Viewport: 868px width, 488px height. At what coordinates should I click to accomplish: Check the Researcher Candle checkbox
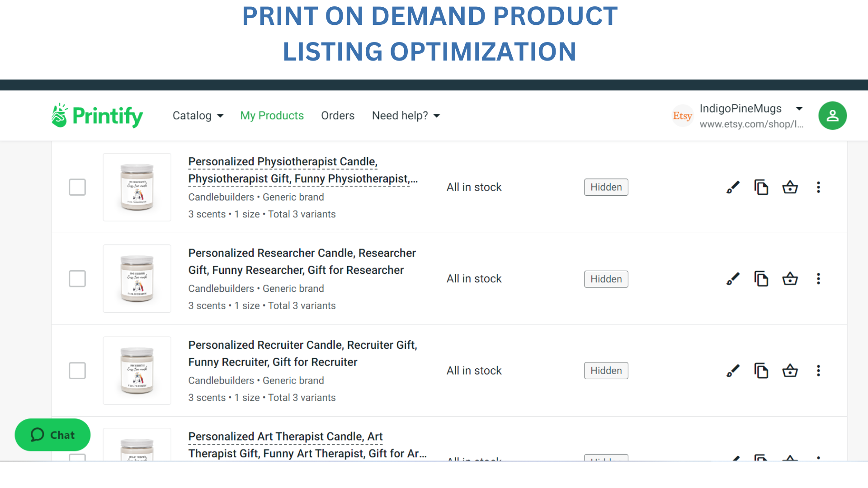coord(77,279)
